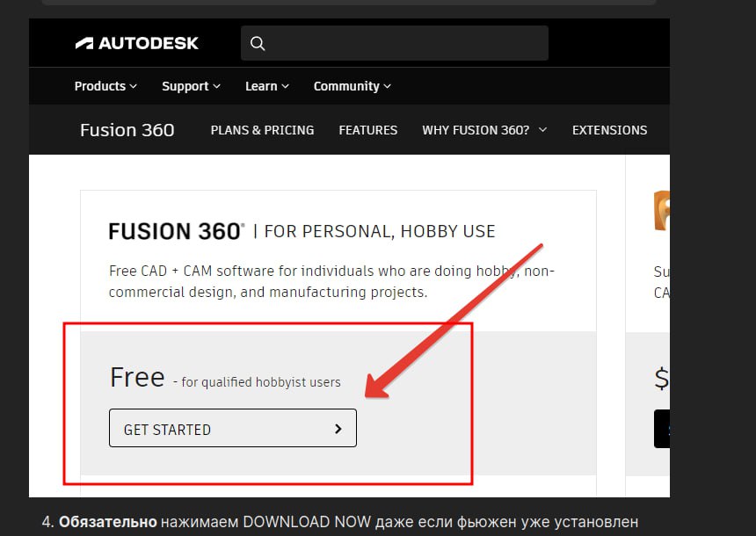Viewport: 756px width, 536px height.
Task: Open the Features tab
Action: (x=367, y=130)
